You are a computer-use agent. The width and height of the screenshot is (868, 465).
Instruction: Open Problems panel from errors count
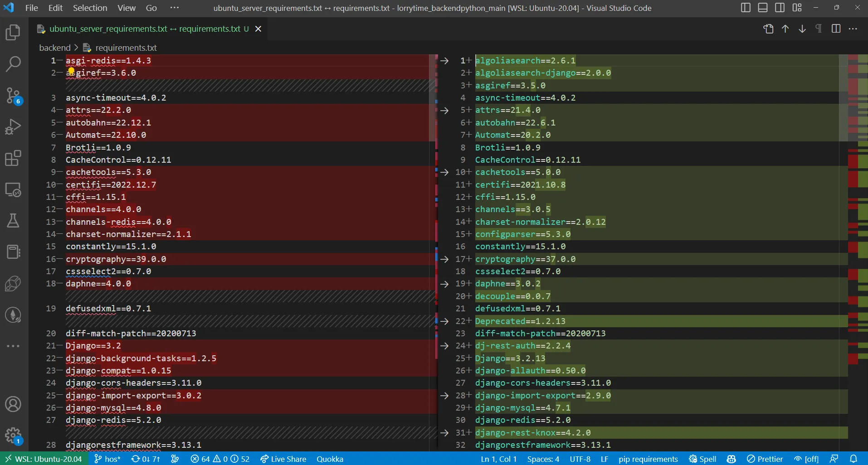pos(220,459)
